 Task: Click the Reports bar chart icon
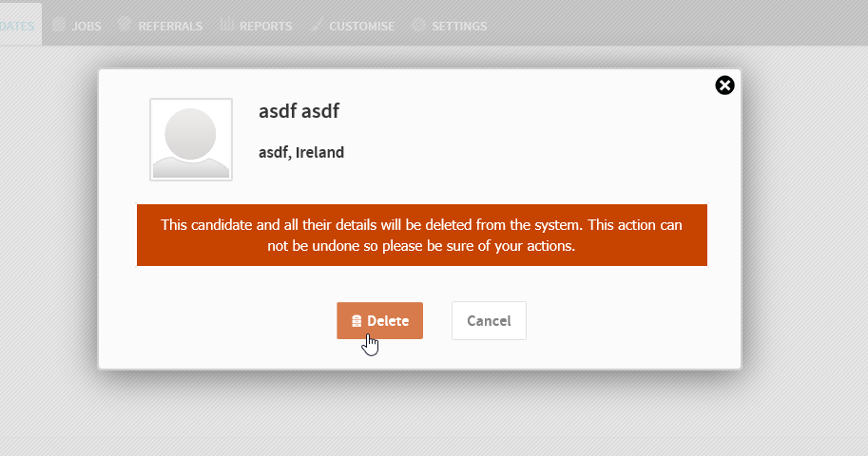click(227, 26)
